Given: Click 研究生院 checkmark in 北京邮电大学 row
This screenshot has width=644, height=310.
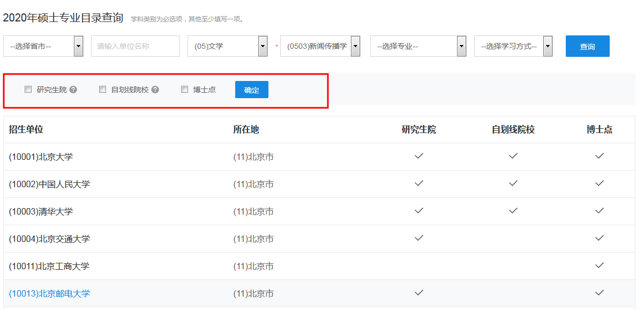Looking at the screenshot, I should 419,292.
